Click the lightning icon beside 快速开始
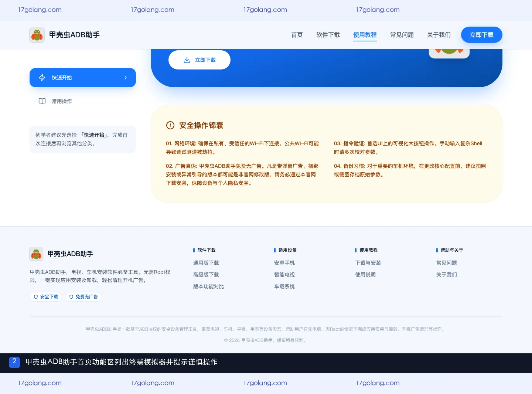Screen dimensions: 532x394 [42, 78]
